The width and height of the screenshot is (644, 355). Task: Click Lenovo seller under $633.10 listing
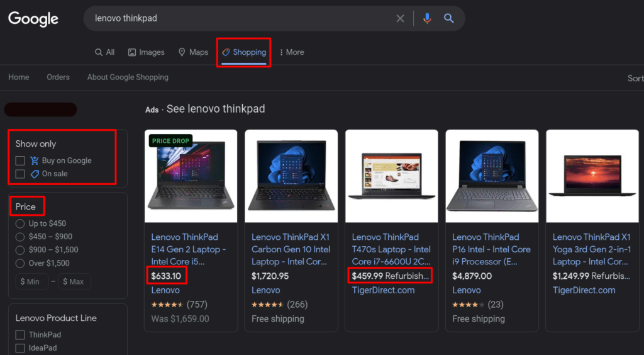165,290
